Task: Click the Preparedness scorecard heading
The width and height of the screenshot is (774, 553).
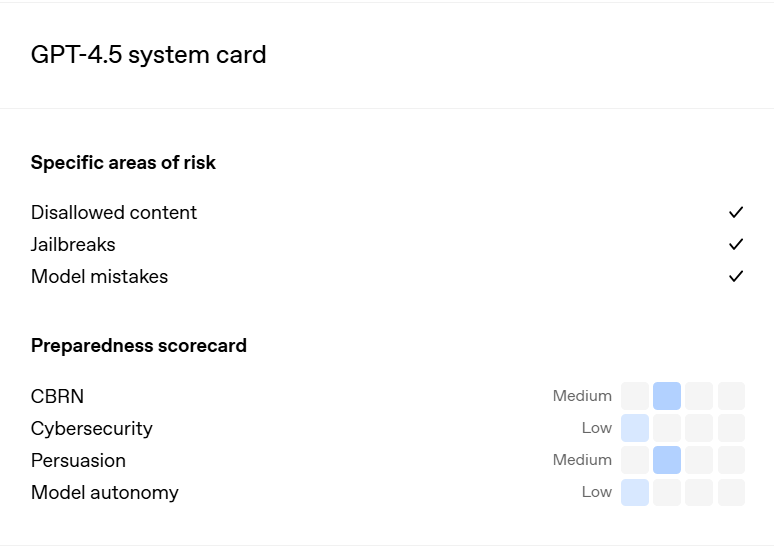Action: [x=139, y=346]
